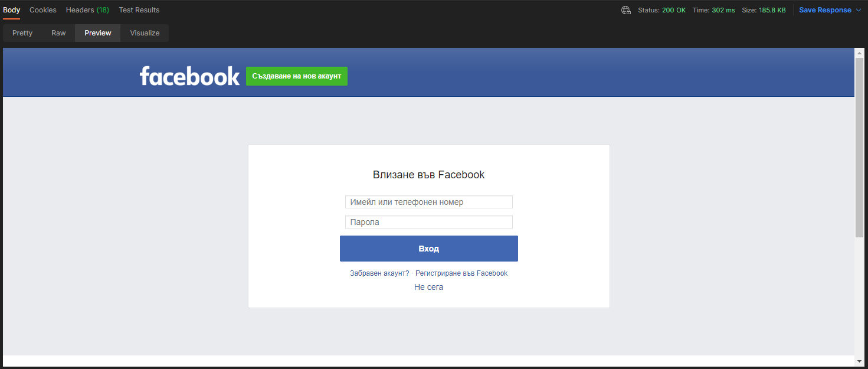Select the Visualize view mode
The height and width of the screenshot is (369, 868).
145,33
